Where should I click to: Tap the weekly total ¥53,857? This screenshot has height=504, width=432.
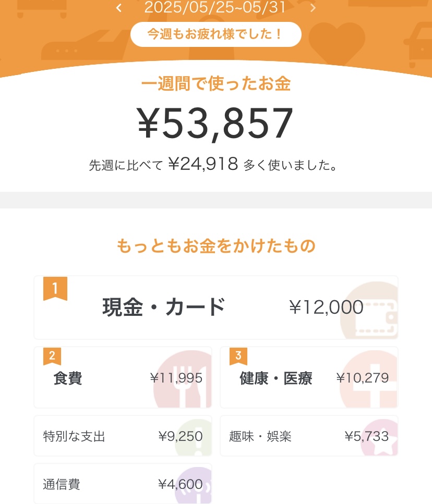[x=215, y=123]
